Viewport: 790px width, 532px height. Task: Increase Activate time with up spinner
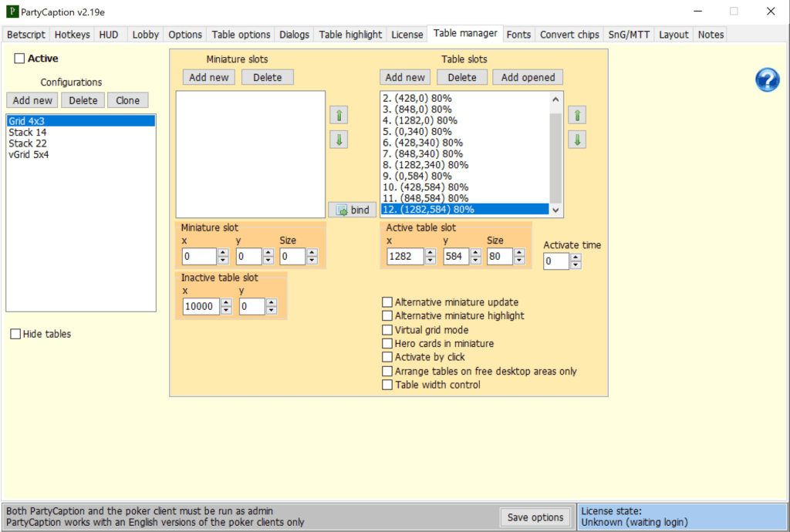pyautogui.click(x=576, y=258)
